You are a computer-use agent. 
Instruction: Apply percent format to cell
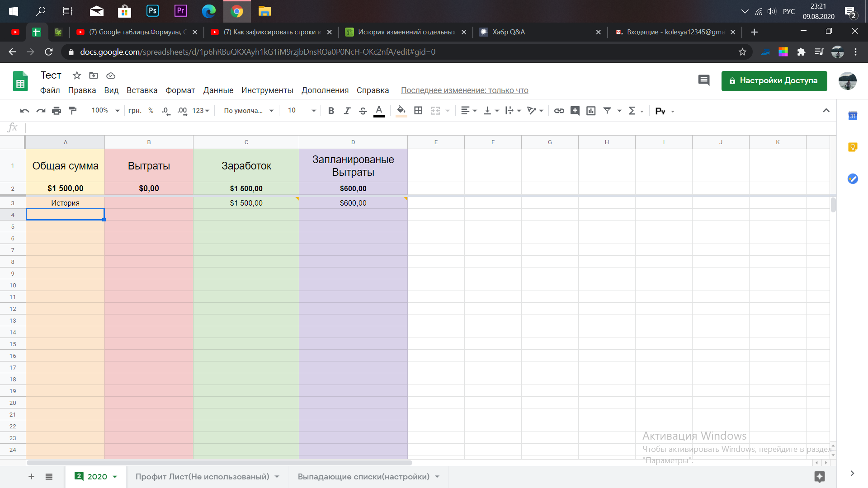pyautogui.click(x=151, y=111)
